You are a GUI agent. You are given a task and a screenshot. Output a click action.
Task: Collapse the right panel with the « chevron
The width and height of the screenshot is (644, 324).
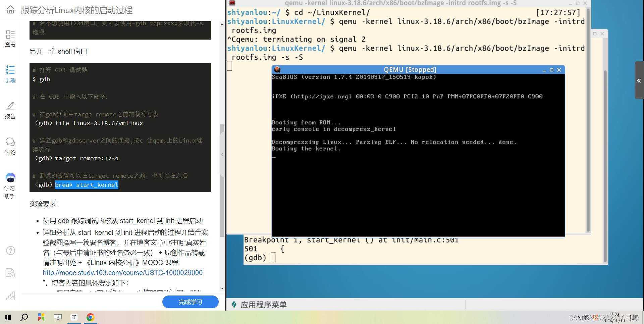click(x=639, y=80)
